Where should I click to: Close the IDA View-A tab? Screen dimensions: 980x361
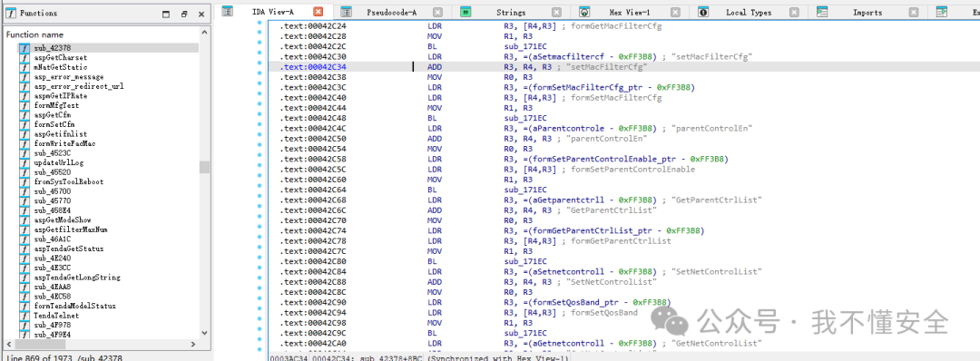coord(318,12)
